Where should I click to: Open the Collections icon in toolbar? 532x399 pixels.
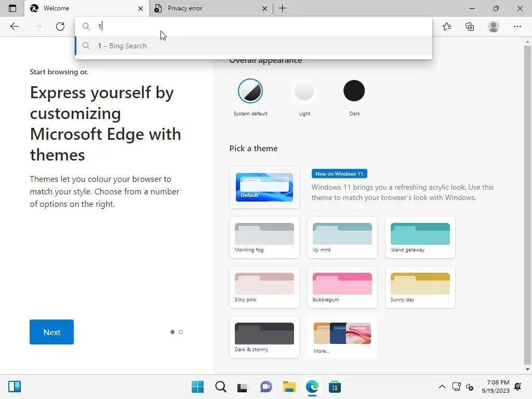click(470, 26)
